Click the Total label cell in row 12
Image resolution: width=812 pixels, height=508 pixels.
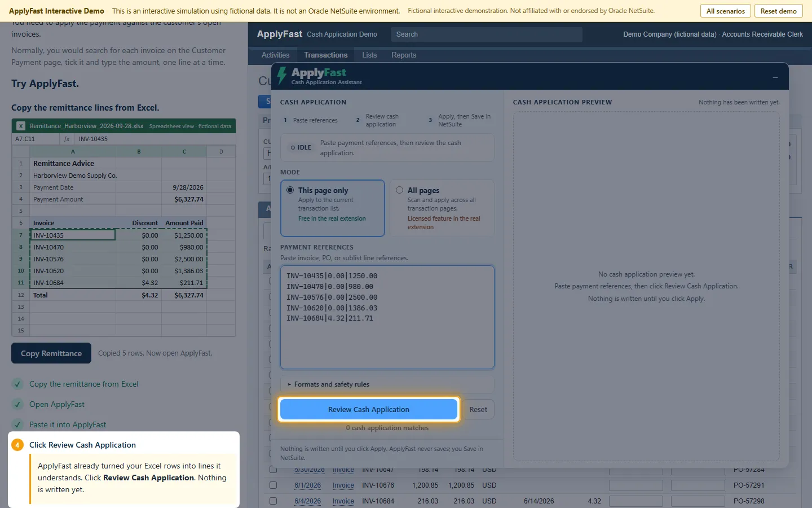[x=73, y=295]
